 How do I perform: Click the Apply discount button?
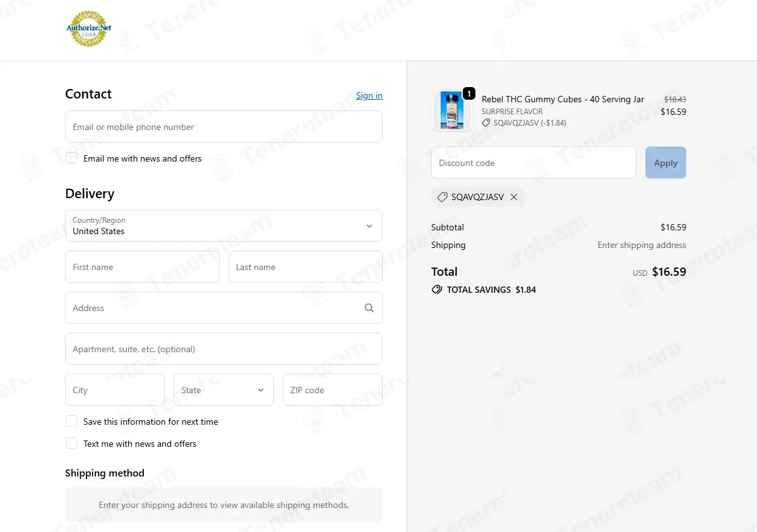click(665, 163)
